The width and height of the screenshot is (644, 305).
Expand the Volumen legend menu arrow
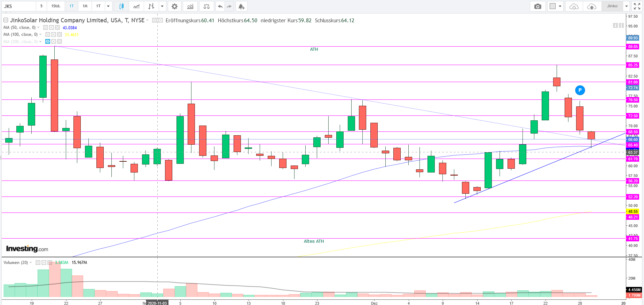31,263
